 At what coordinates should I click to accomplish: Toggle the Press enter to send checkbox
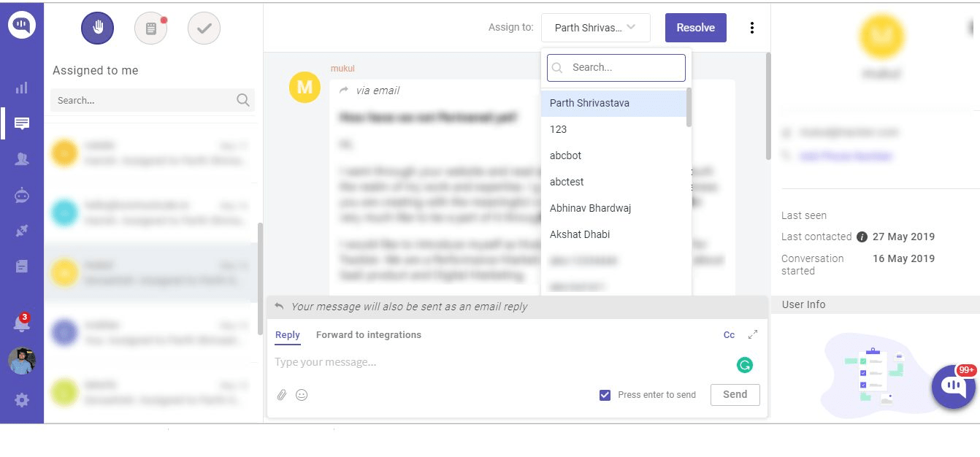605,395
